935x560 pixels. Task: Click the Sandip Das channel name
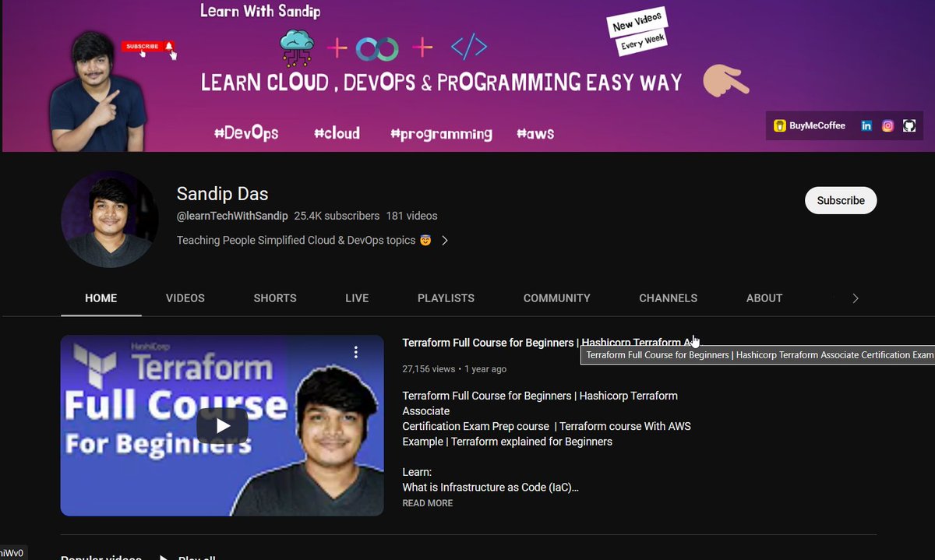pyautogui.click(x=222, y=194)
